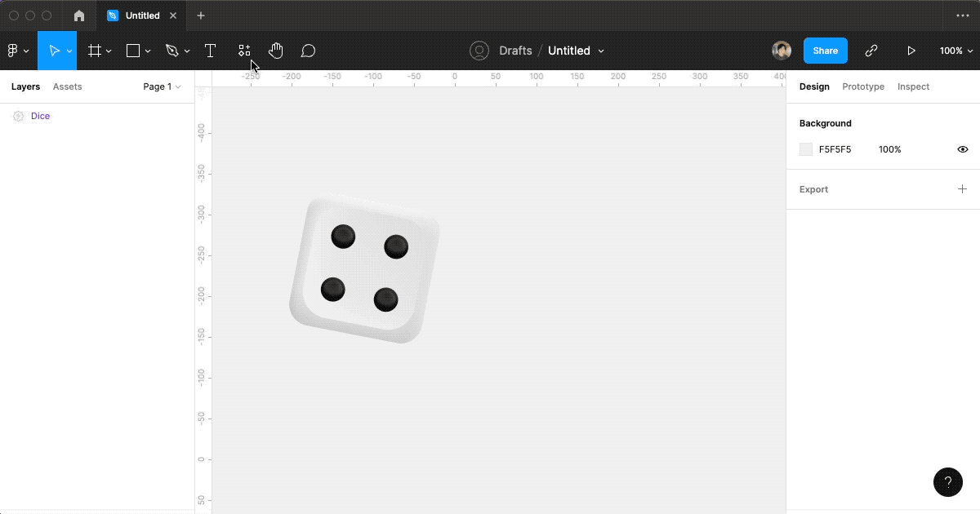980x514 pixels.
Task: Switch to the Assets tab
Action: click(67, 86)
